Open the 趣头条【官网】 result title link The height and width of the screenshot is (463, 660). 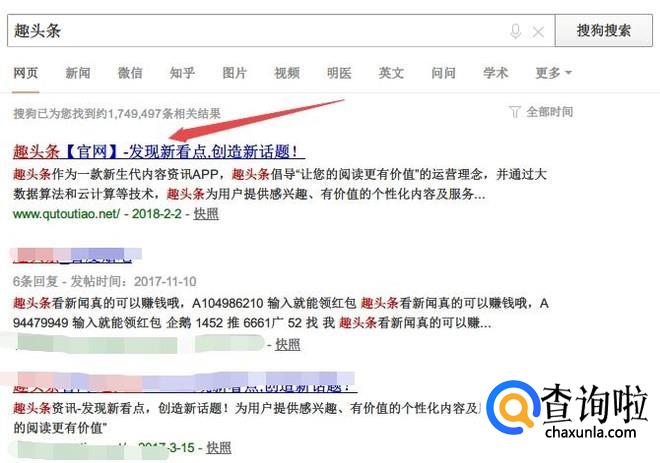[157, 152]
